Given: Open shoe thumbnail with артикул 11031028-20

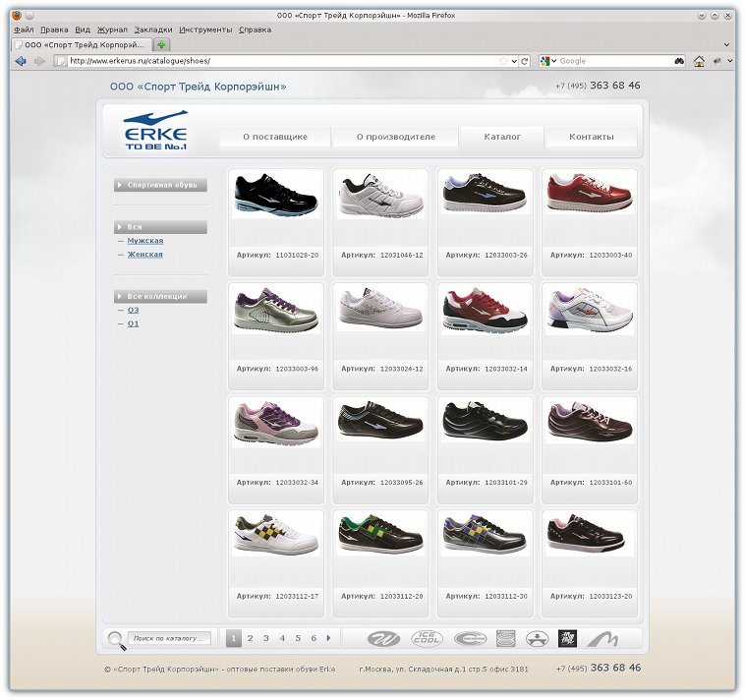Looking at the screenshot, I should pyautogui.click(x=276, y=195).
